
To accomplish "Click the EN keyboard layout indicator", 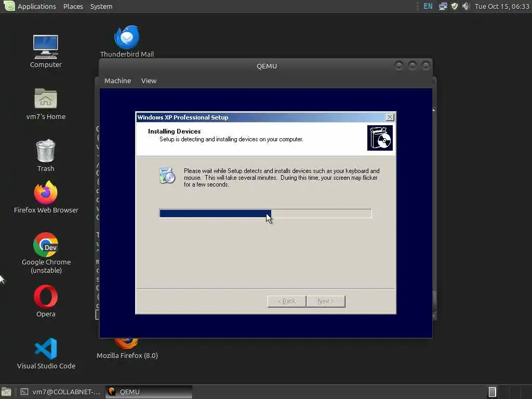I will coord(428,6).
